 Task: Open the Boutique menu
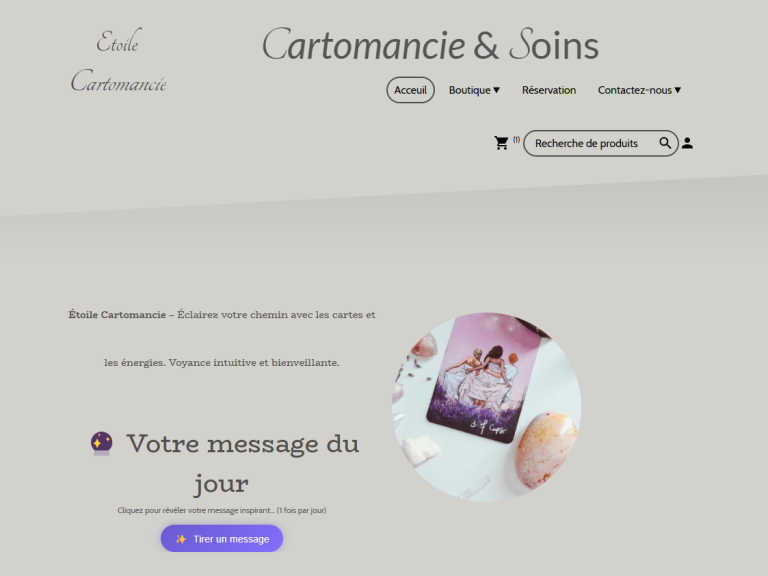click(474, 90)
